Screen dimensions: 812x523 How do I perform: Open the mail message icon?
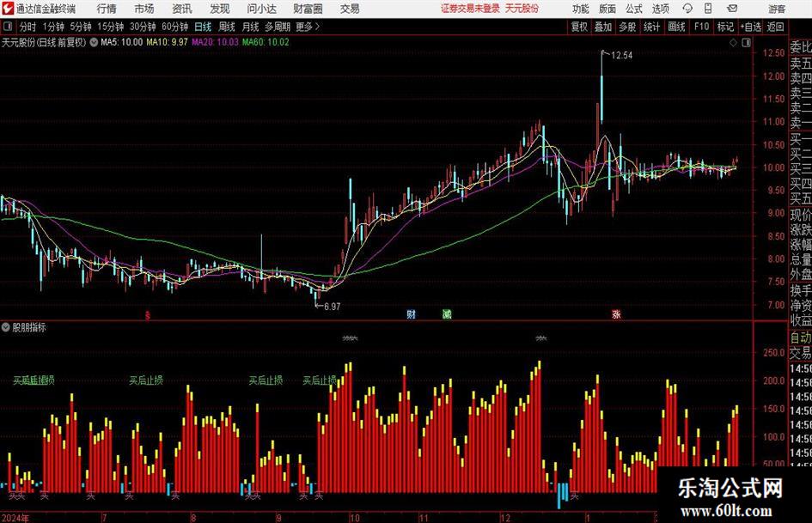tap(732, 9)
